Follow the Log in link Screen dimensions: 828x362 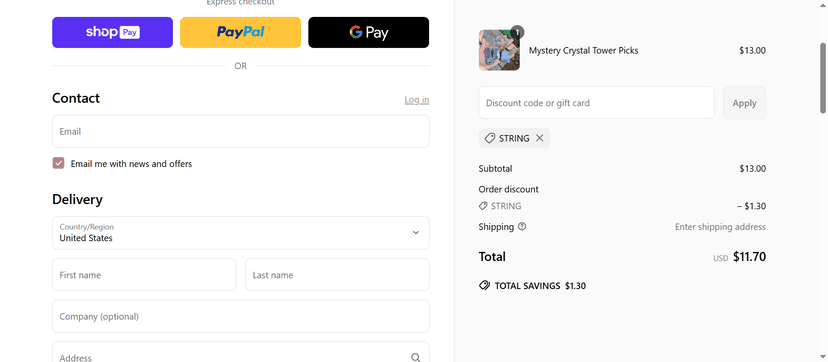(417, 100)
